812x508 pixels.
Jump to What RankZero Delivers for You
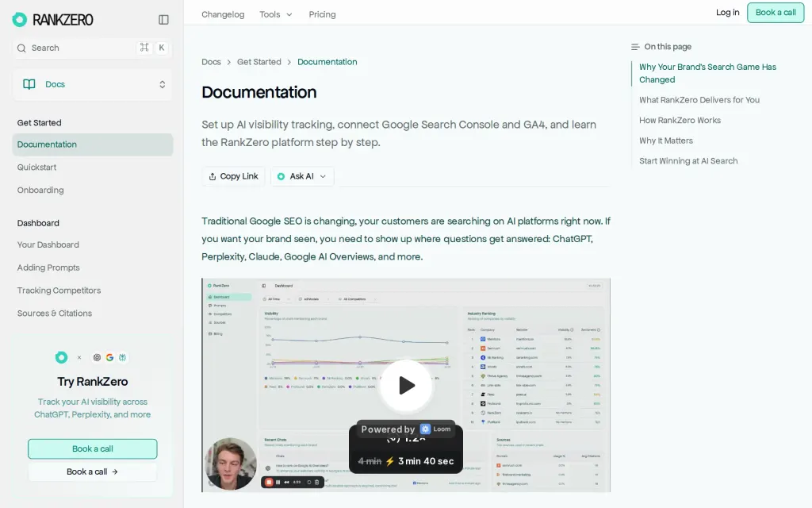click(x=699, y=100)
